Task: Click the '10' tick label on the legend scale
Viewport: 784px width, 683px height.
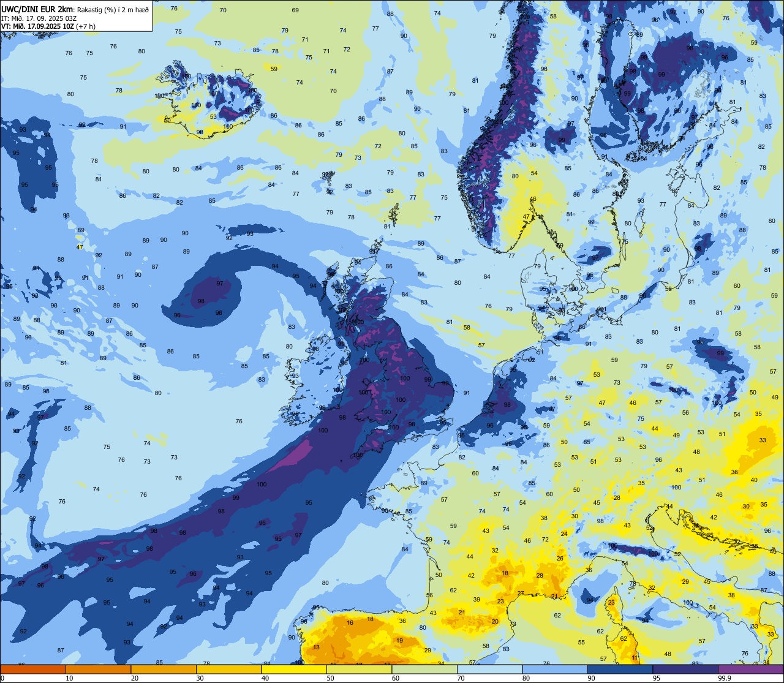Action: click(x=69, y=678)
